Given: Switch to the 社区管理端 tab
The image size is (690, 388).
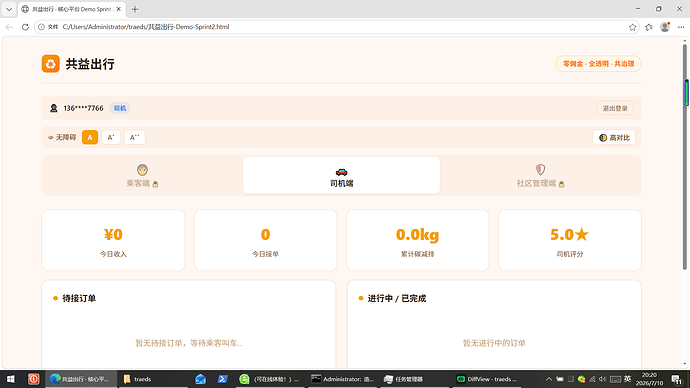Looking at the screenshot, I should [540, 176].
